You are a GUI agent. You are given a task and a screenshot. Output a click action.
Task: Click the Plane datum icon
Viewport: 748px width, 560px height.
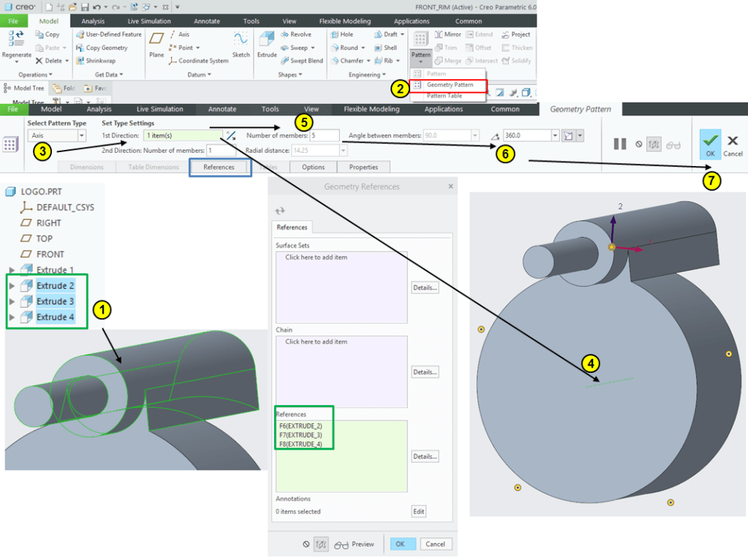pos(156,43)
